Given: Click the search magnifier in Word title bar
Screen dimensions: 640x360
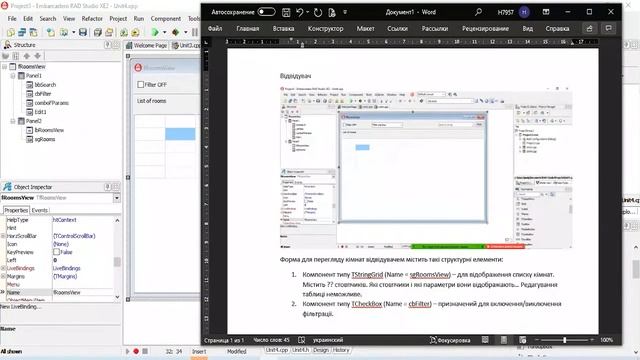Looking at the screenshot, I should pyautogui.click(x=478, y=12).
